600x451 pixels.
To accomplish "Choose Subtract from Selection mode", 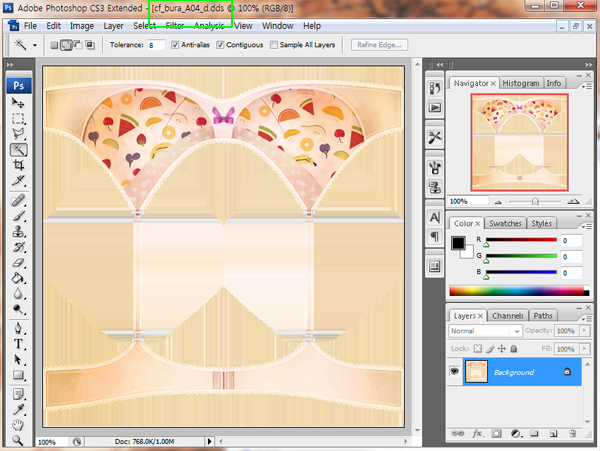I will [78, 45].
